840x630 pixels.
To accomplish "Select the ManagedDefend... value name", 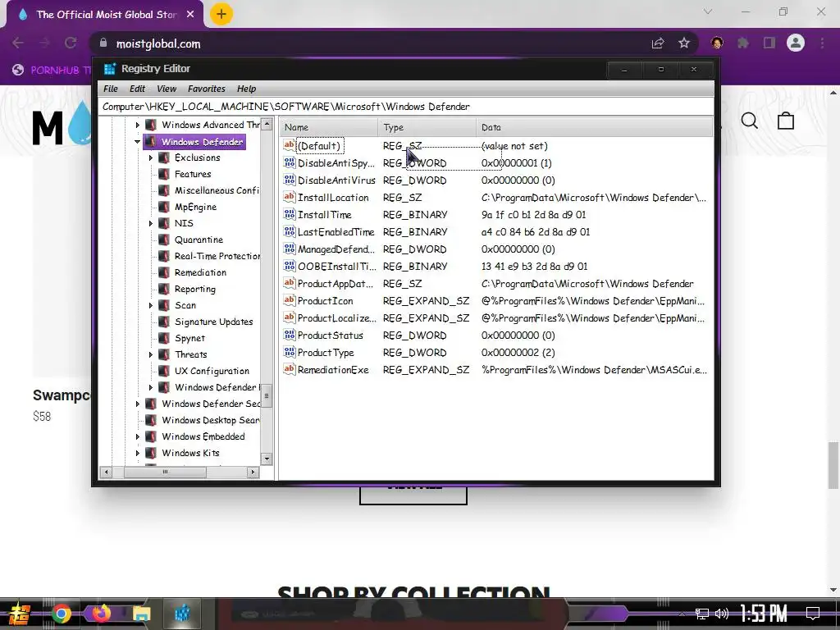I will [x=336, y=249].
